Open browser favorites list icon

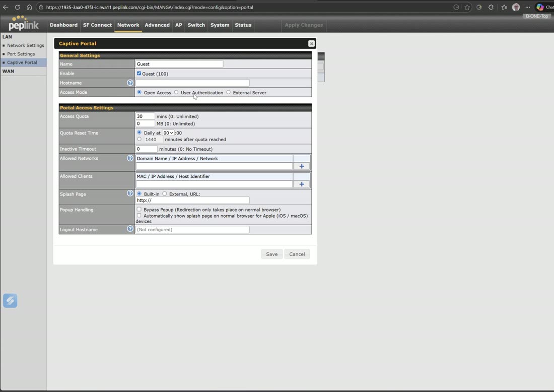click(504, 7)
